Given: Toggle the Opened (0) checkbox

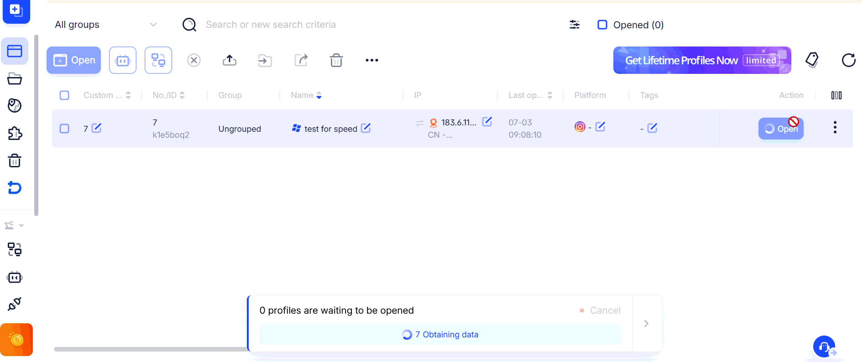Looking at the screenshot, I should click(602, 25).
